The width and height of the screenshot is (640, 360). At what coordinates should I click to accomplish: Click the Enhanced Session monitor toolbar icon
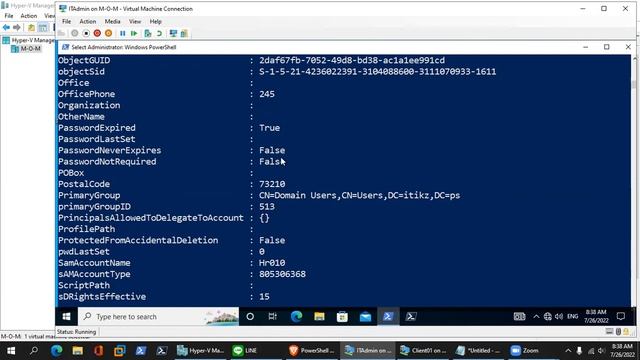(x=173, y=33)
